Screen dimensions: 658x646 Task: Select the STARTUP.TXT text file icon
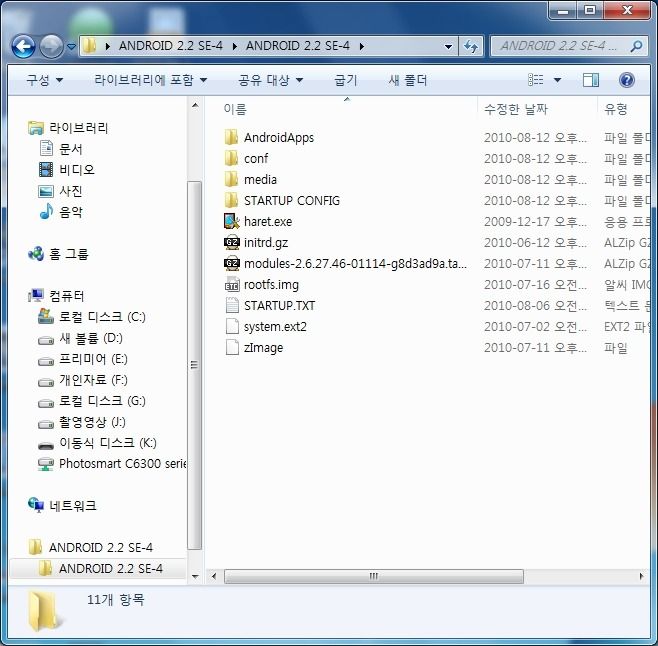232,305
